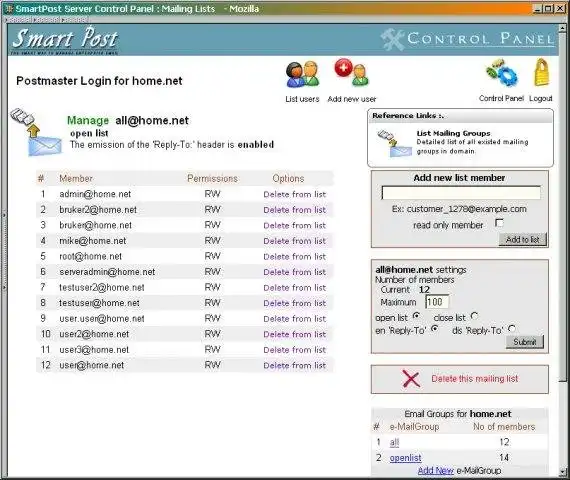Viewport: 570px width, 480px height.
Task: Click the Add new user icon
Action: [x=352, y=72]
